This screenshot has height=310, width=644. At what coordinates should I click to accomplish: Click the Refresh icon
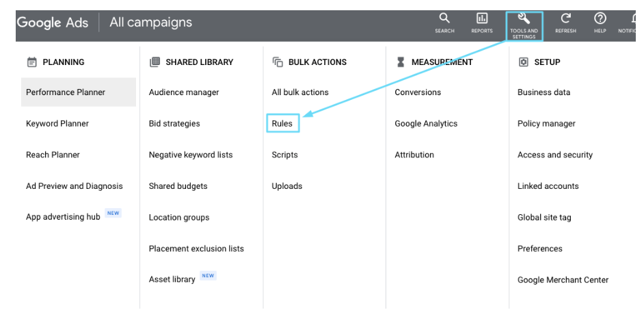point(565,18)
